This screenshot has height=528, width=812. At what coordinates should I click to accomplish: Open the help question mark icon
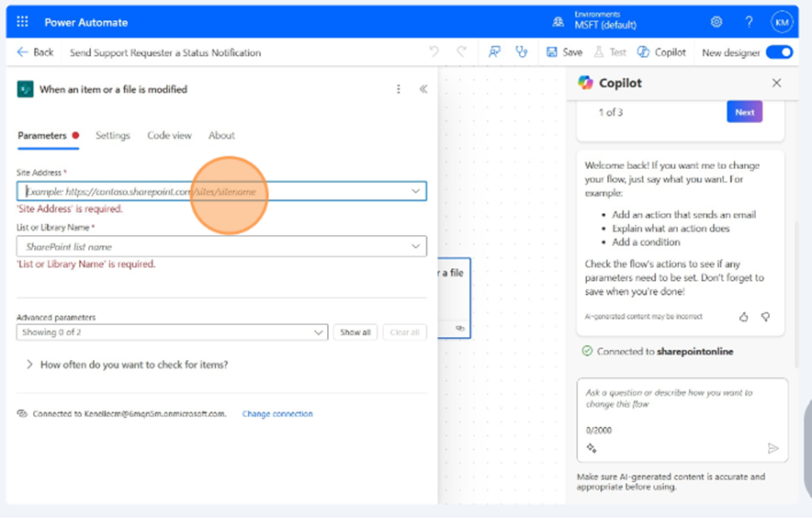point(749,22)
